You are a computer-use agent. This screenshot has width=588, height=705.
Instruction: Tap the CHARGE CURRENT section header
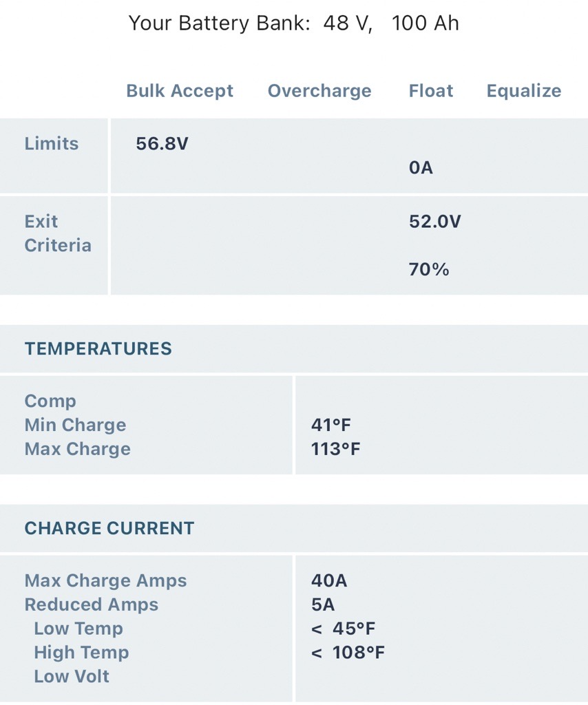pos(109,528)
